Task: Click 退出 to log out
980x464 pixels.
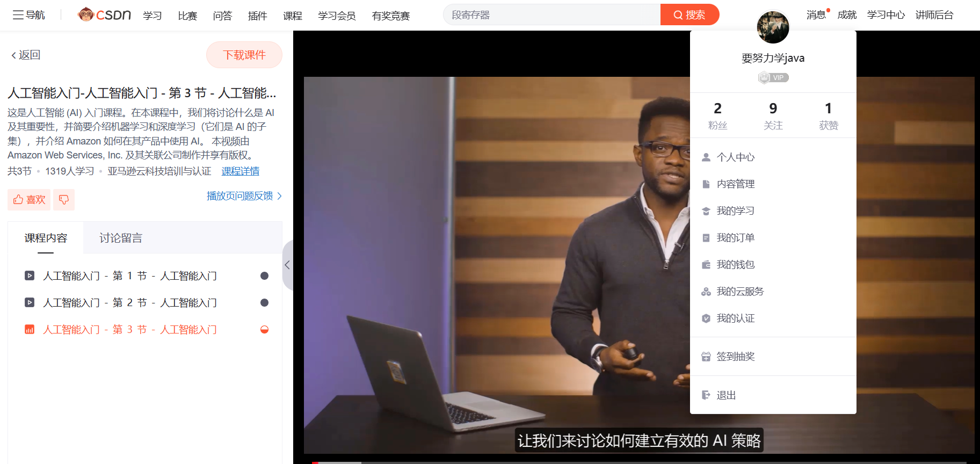Action: (x=773, y=395)
